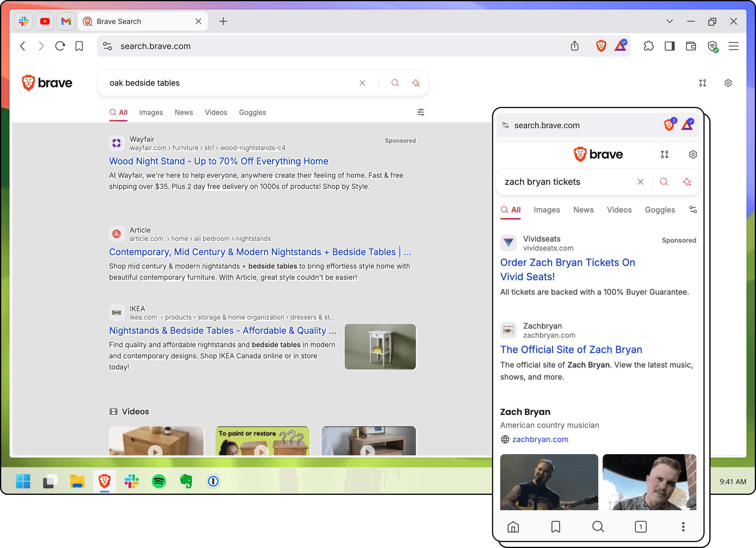Bookmark this page in desktop toolbar
Screen dimensions: 756x548
click(79, 46)
